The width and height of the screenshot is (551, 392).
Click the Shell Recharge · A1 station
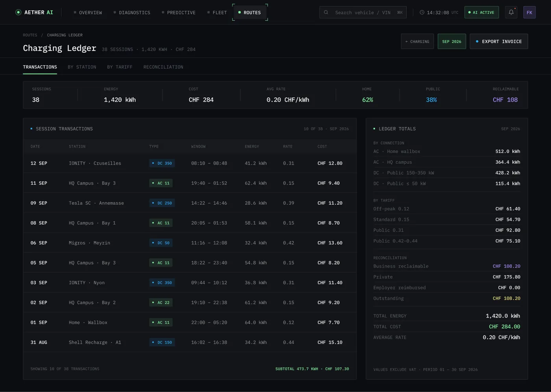point(95,342)
